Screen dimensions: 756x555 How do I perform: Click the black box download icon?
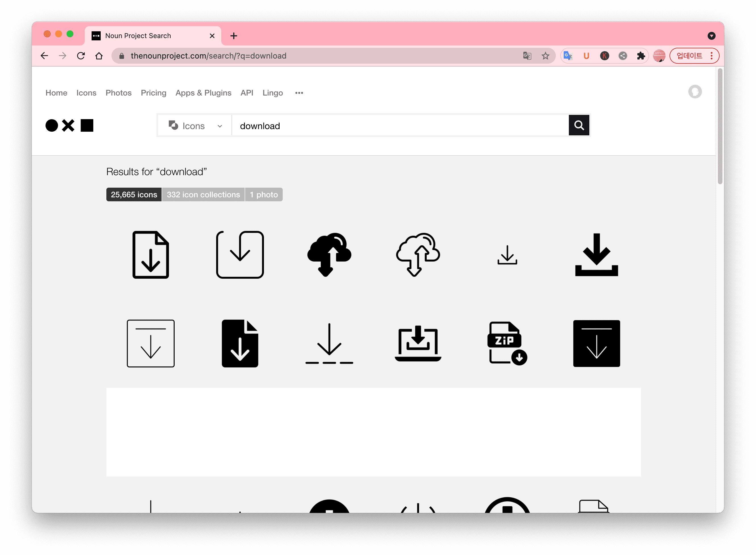click(x=596, y=343)
